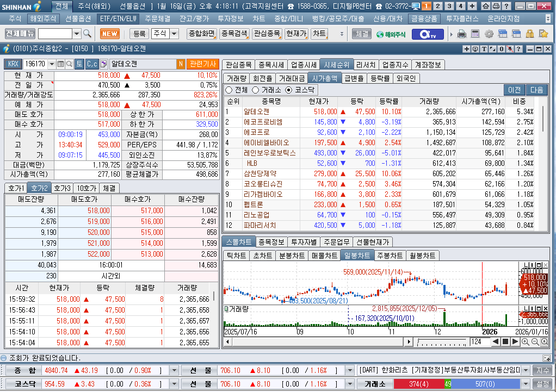Switch to screen number 4
556x392 pixels.
click(x=461, y=6)
